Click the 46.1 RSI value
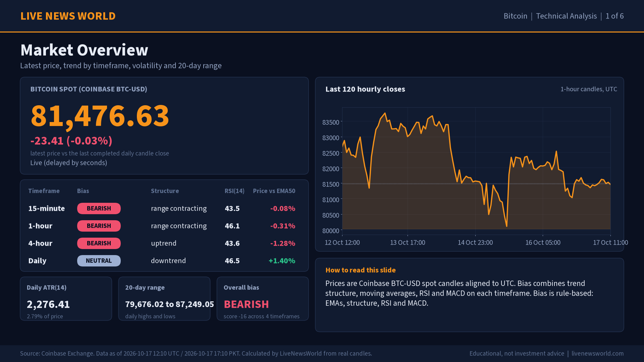Image resolution: width=644 pixels, height=362 pixels. click(232, 226)
